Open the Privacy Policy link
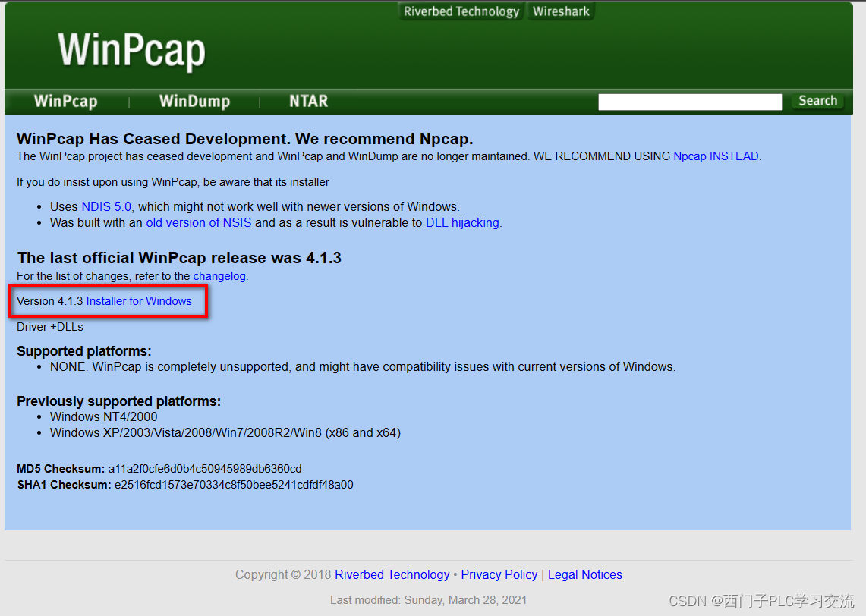Viewport: 866px width, 616px height. tap(499, 574)
